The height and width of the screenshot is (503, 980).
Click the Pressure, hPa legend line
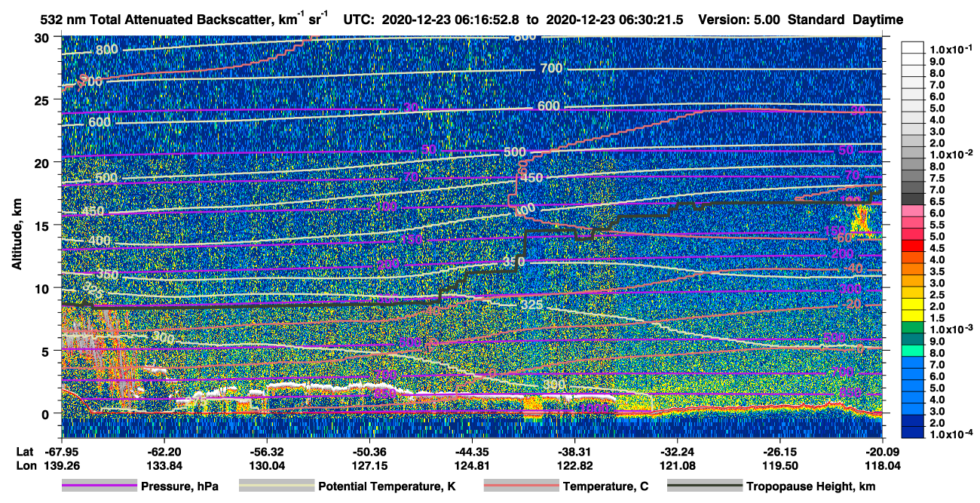coord(99,486)
